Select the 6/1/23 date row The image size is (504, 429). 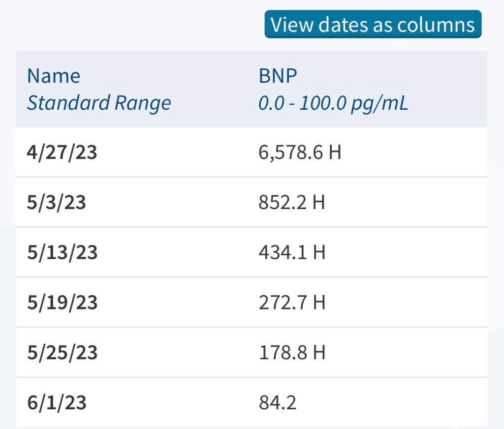[56, 403]
